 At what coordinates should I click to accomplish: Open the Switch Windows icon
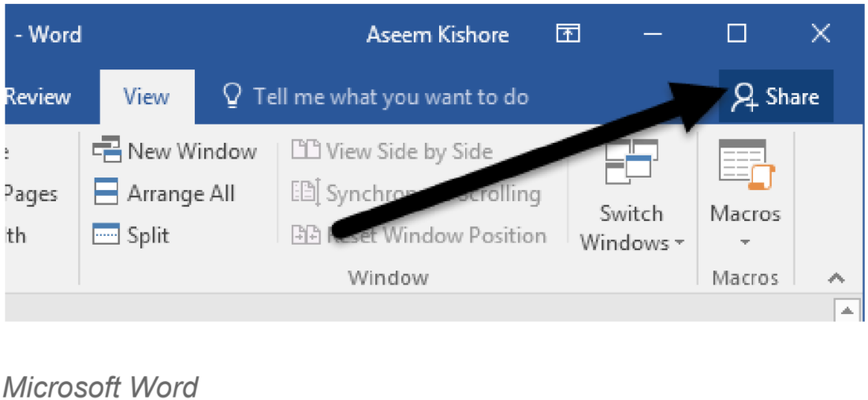pyautogui.click(x=631, y=161)
